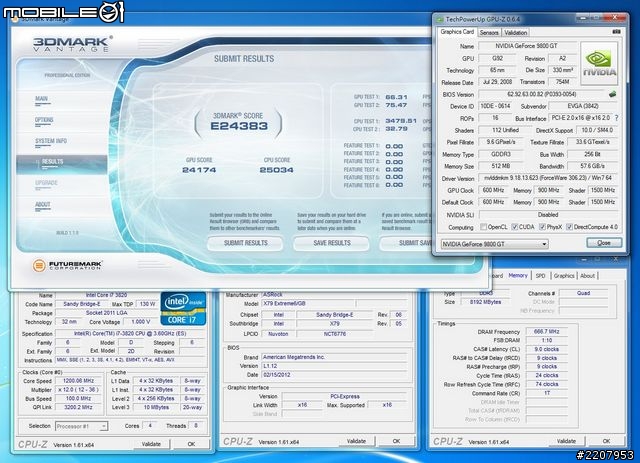The width and height of the screenshot is (640, 463).
Task: Click the Bus Interface question mark
Action: [x=616, y=118]
